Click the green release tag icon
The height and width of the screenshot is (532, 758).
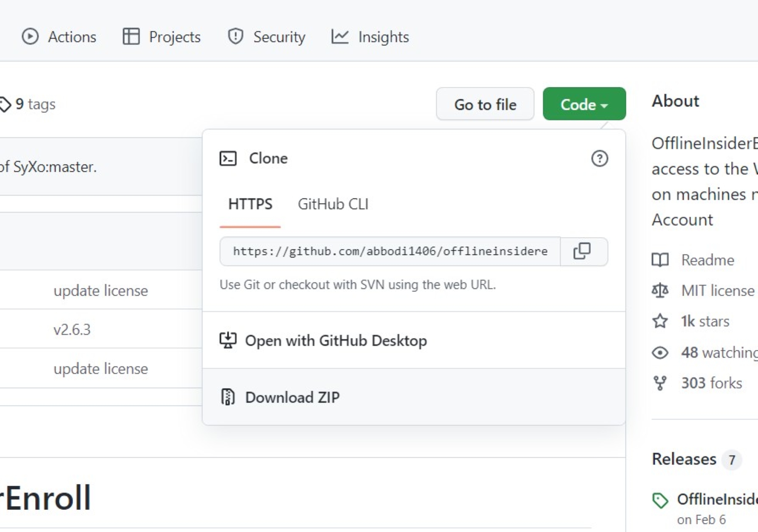pos(660,501)
